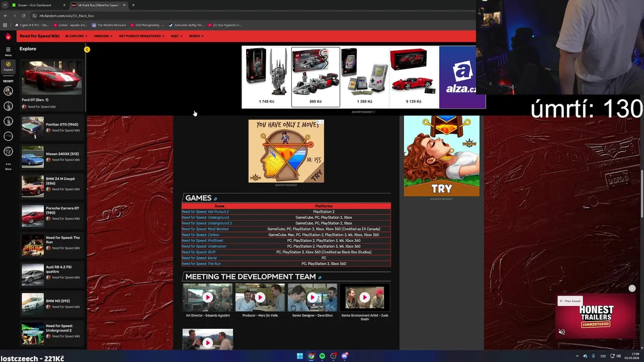Reload the page with refresh icon
This screenshot has width=644, height=362.
23,16
